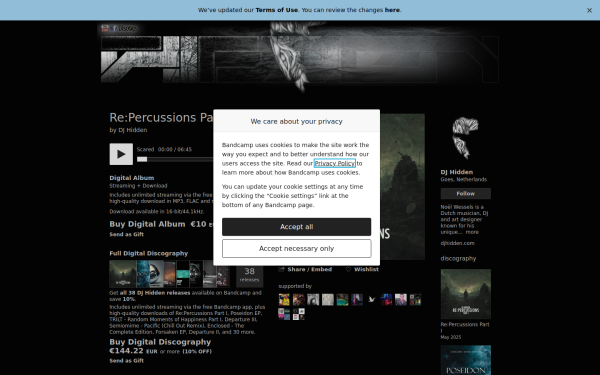Click the Share / Embed arrow icon
The width and height of the screenshot is (600, 375).
pyautogui.click(x=282, y=269)
